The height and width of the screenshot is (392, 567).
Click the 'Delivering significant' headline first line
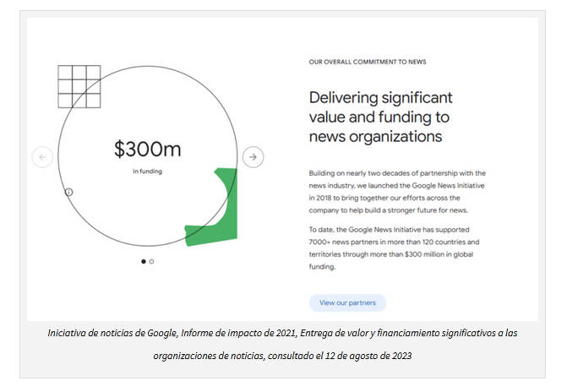pyautogui.click(x=380, y=97)
